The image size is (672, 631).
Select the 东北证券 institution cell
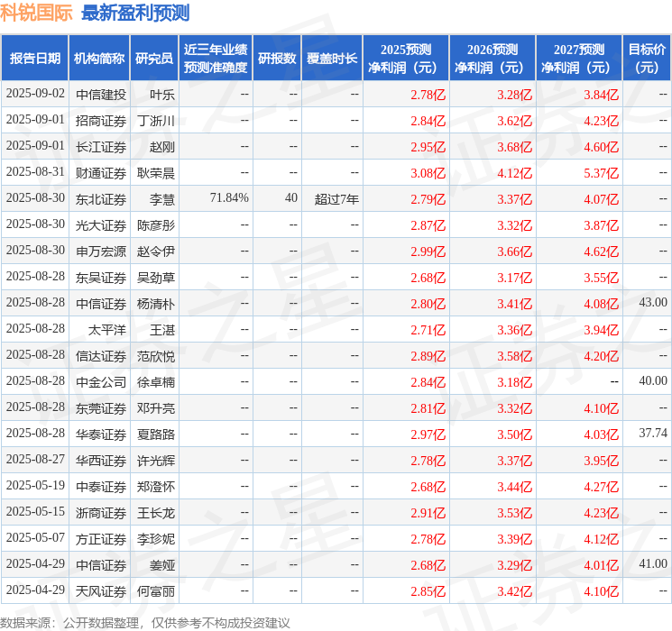click(101, 199)
